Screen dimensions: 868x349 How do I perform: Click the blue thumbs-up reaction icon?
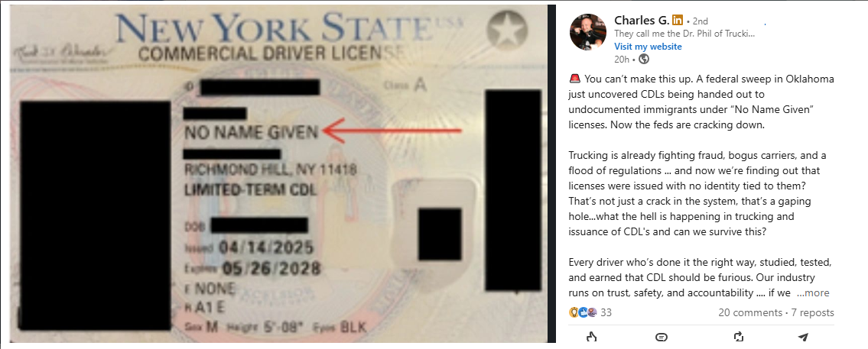click(582, 312)
